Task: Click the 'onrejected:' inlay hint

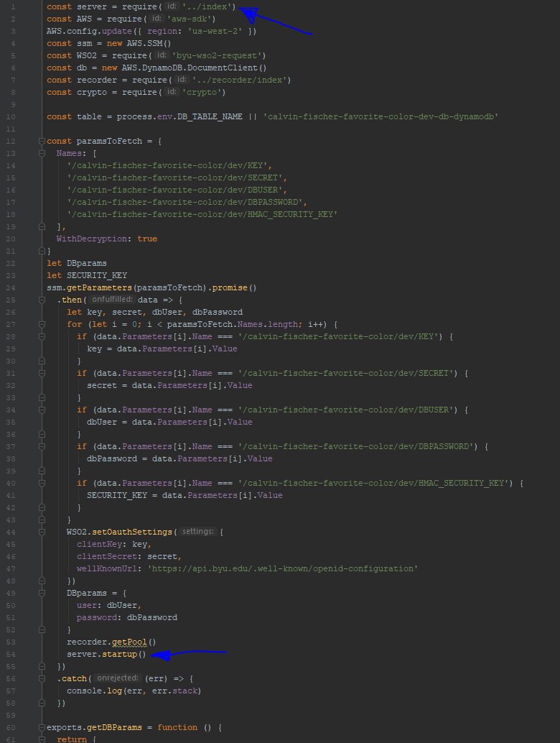Action: 118,678
